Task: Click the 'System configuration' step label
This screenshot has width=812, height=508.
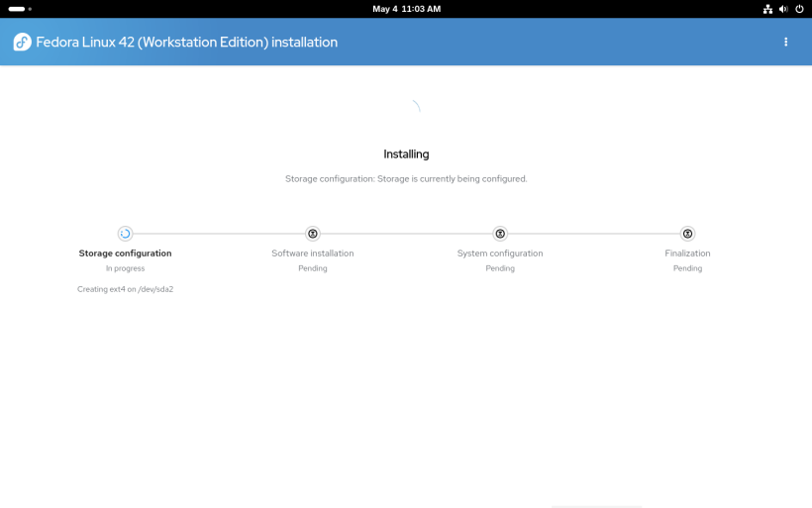Action: [x=500, y=254]
